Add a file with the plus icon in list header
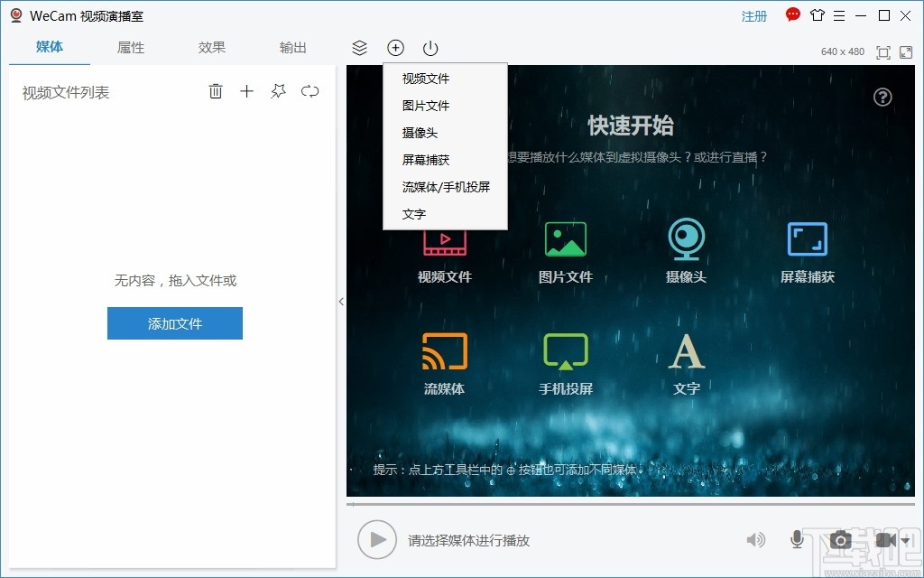 coord(247,91)
